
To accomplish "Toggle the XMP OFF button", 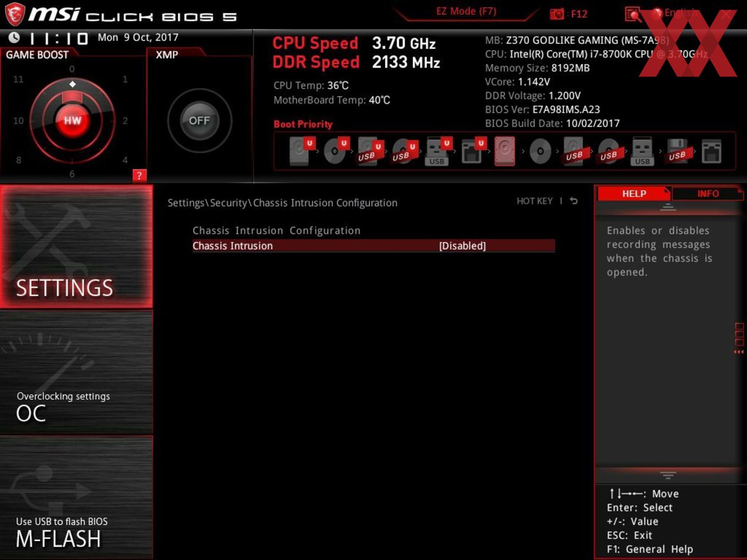I will tap(199, 121).
